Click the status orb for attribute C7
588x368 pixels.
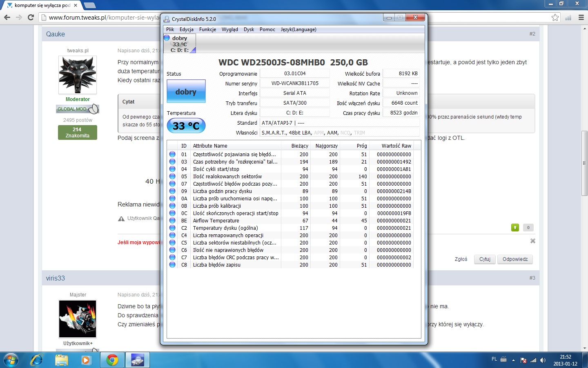(x=172, y=258)
